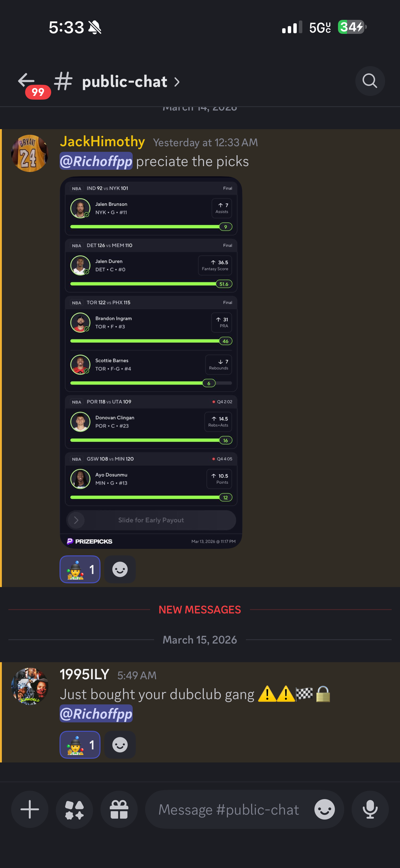Toggle juggler reaction on 1995ILY's message
400x868 pixels.
tap(80, 745)
